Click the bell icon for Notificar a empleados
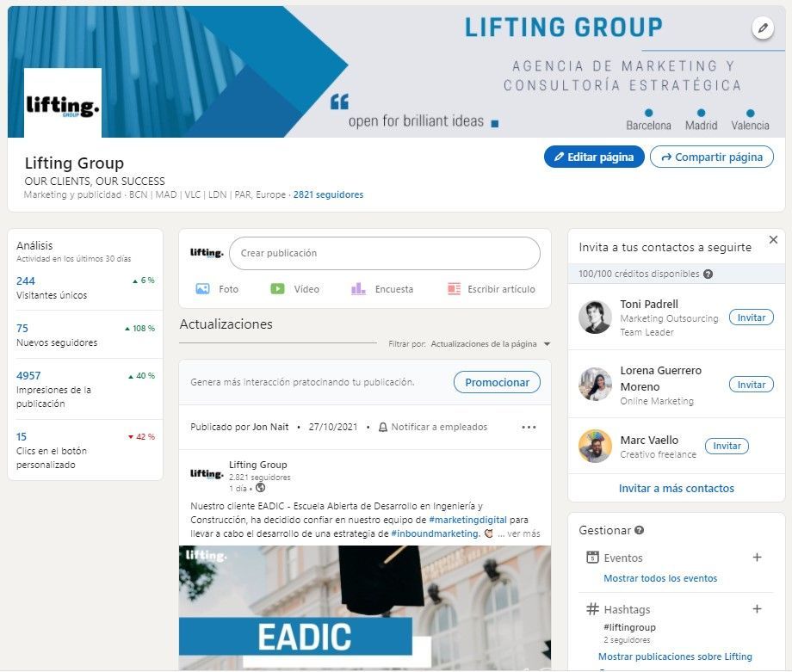This screenshot has height=672, width=792. pyautogui.click(x=383, y=427)
